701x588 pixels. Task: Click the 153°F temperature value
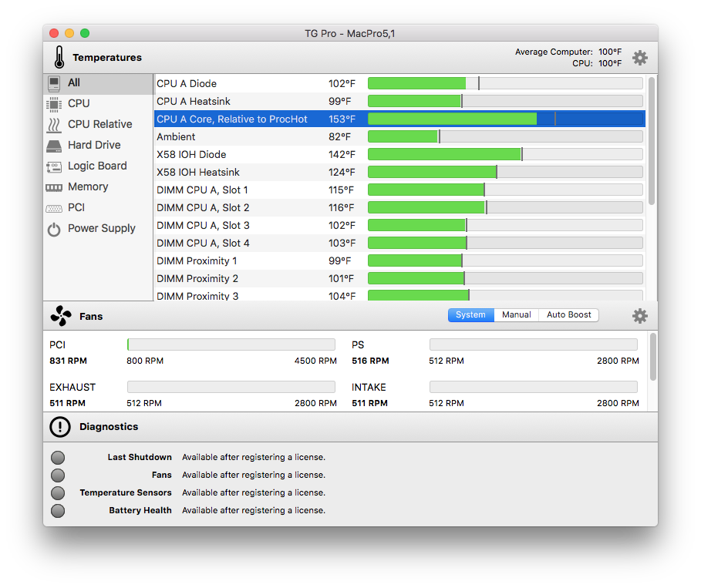(x=342, y=119)
